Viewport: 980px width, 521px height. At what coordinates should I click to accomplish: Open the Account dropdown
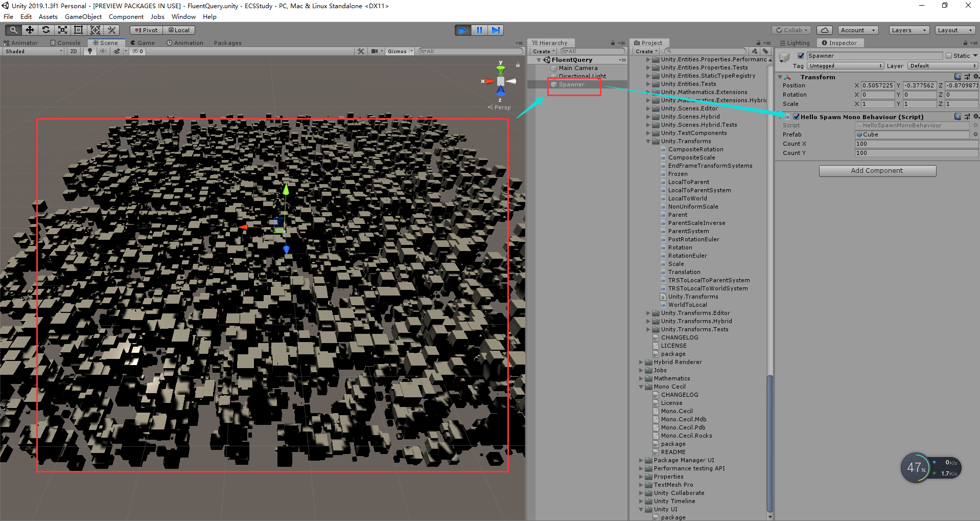click(x=858, y=30)
